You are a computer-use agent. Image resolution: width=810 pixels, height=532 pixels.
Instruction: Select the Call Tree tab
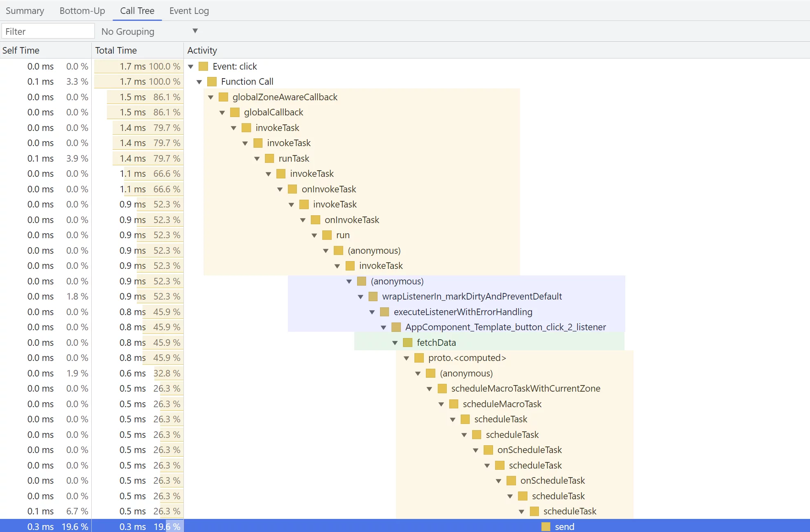(137, 11)
